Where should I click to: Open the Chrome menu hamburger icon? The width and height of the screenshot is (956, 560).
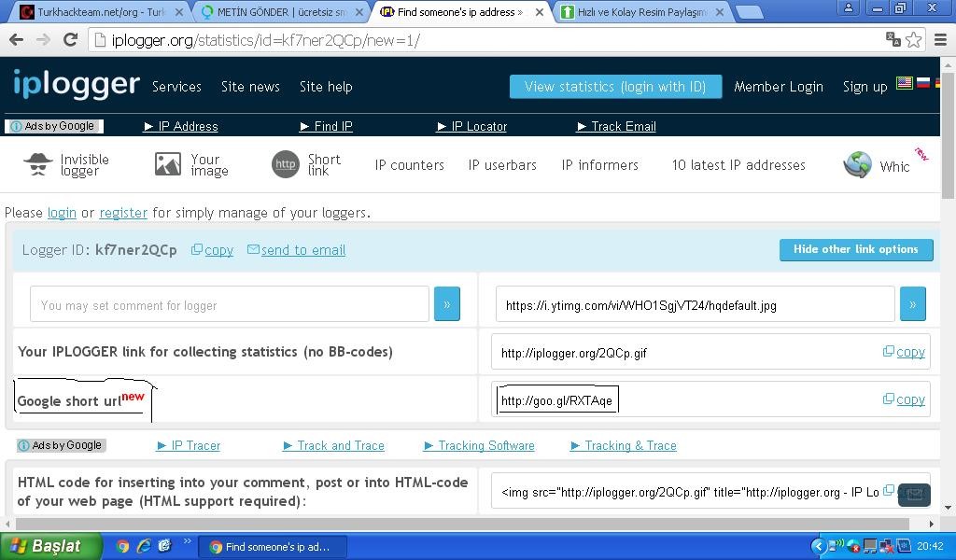click(x=941, y=40)
